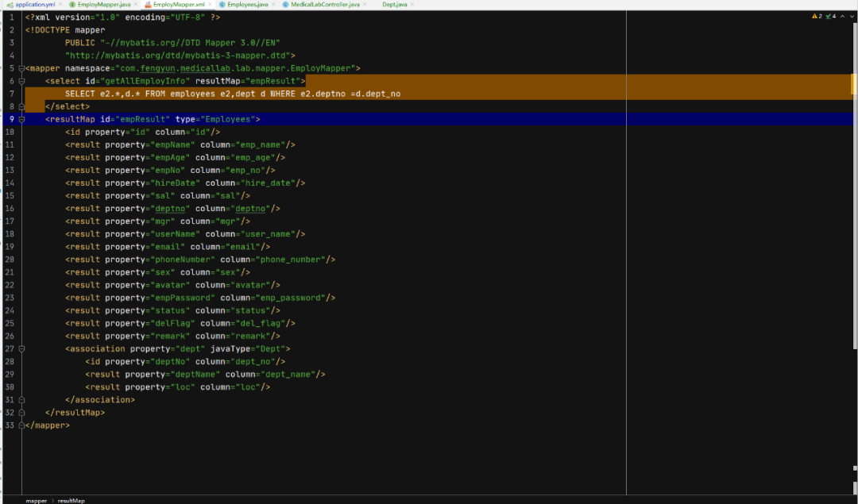Click fold end marker at closing association tag
The height and width of the screenshot is (504, 858).
coord(21,399)
